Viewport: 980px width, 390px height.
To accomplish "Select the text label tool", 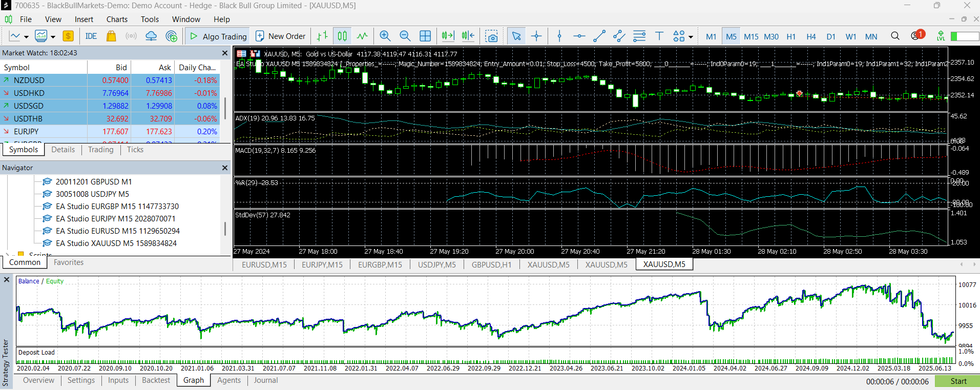I will 659,36.
